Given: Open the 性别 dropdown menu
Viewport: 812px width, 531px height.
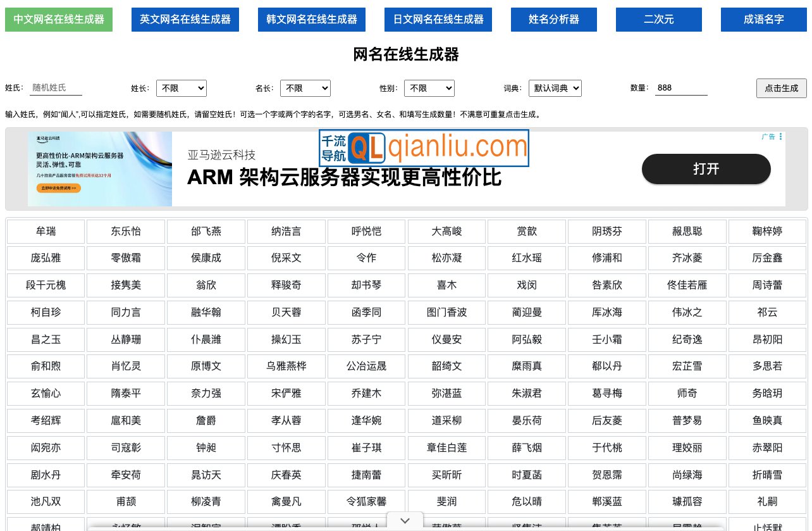Looking at the screenshot, I should pyautogui.click(x=429, y=88).
